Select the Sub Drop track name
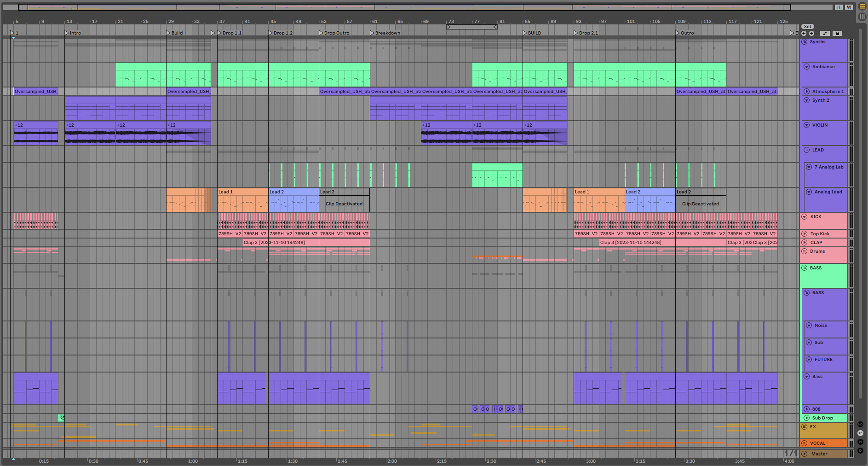The width and height of the screenshot is (868, 466). point(822,418)
